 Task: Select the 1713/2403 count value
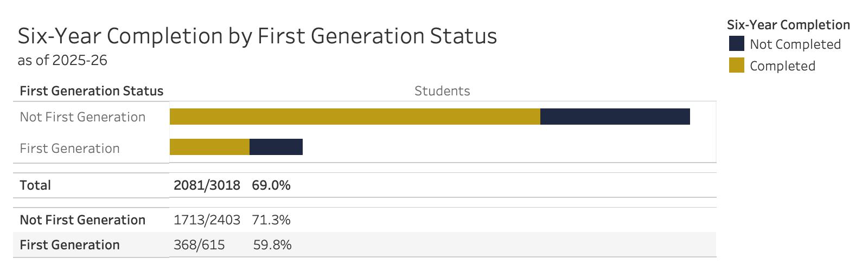207,220
